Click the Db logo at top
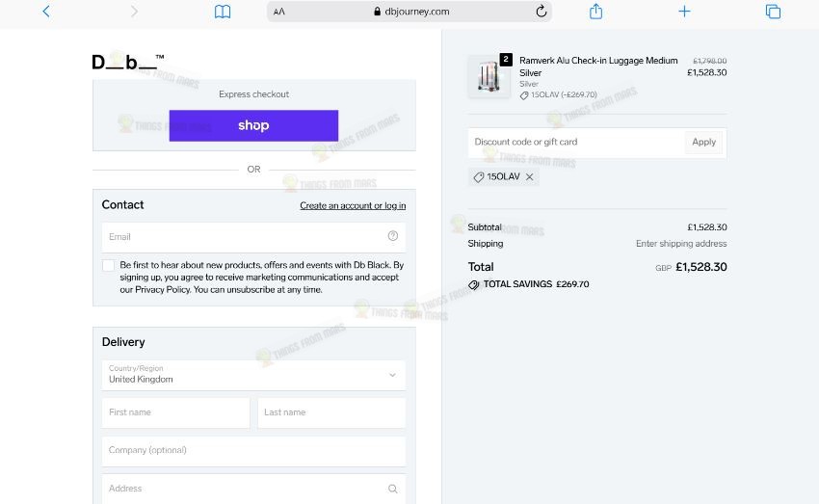This screenshot has height=504, width=819. point(127,62)
